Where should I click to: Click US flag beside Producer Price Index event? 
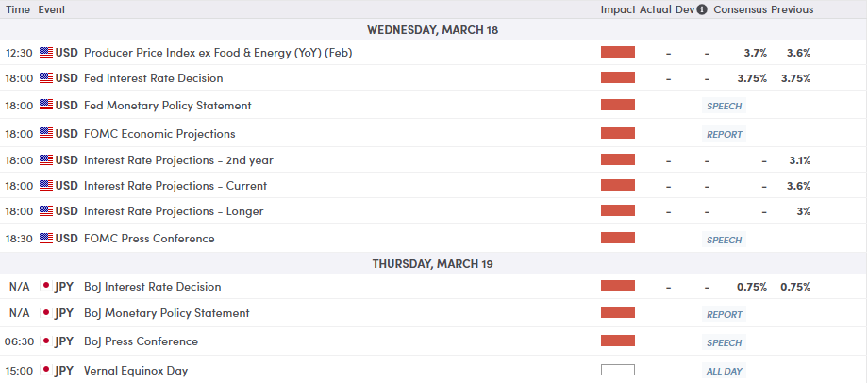45,52
